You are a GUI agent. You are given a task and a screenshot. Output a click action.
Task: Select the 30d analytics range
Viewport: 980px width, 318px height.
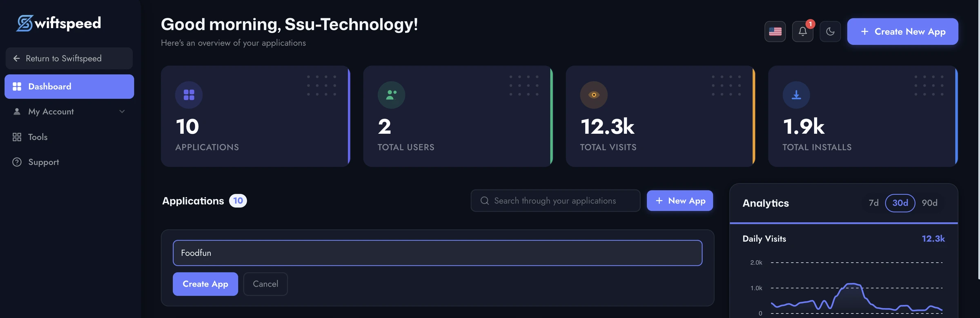(x=900, y=203)
